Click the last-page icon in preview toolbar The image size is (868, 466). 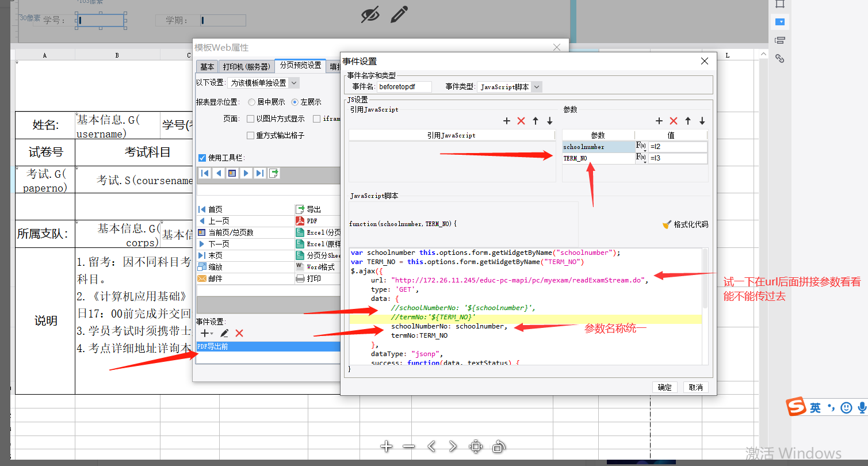pos(260,173)
